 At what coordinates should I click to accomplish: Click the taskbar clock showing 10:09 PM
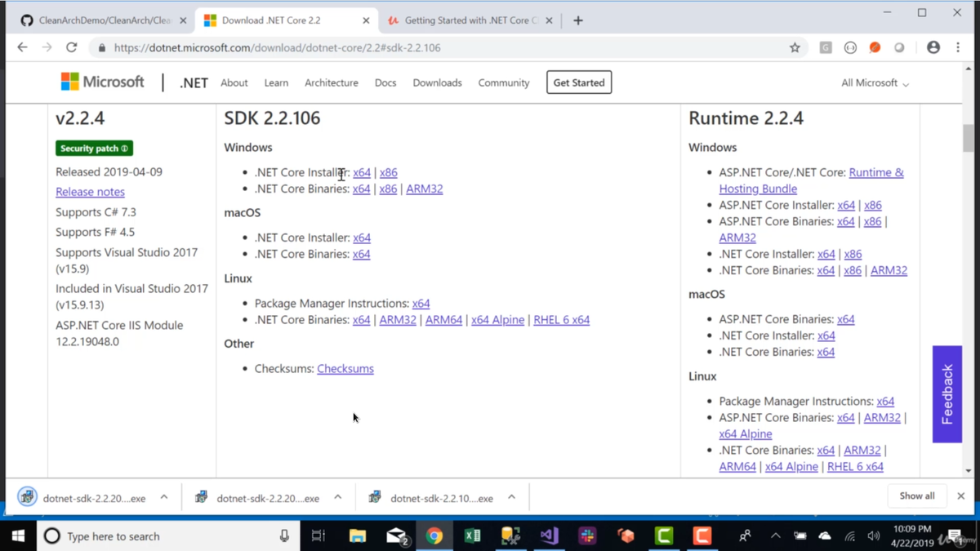point(912,536)
